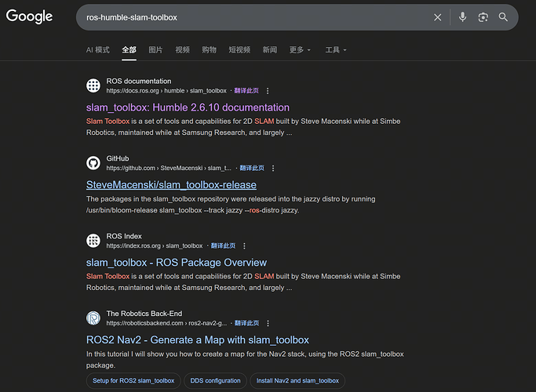536x392 pixels.
Task: Click the github.com › SteveMacenski URL text
Action: [169, 168]
